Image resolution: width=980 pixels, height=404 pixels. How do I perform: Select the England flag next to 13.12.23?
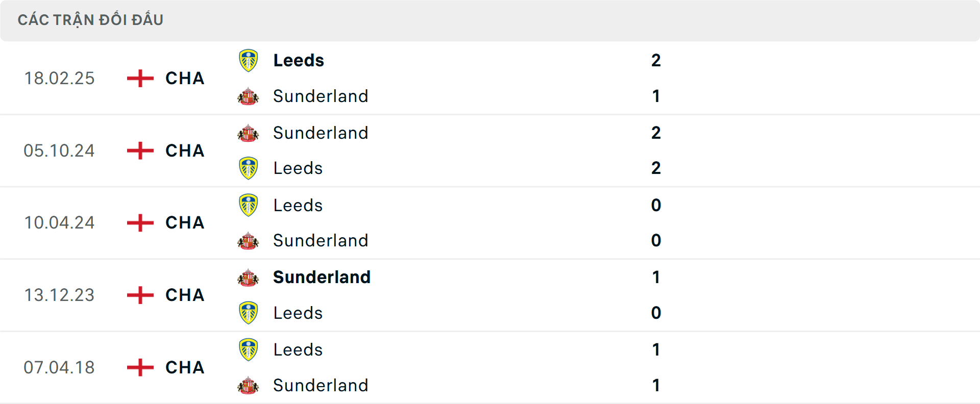139,295
